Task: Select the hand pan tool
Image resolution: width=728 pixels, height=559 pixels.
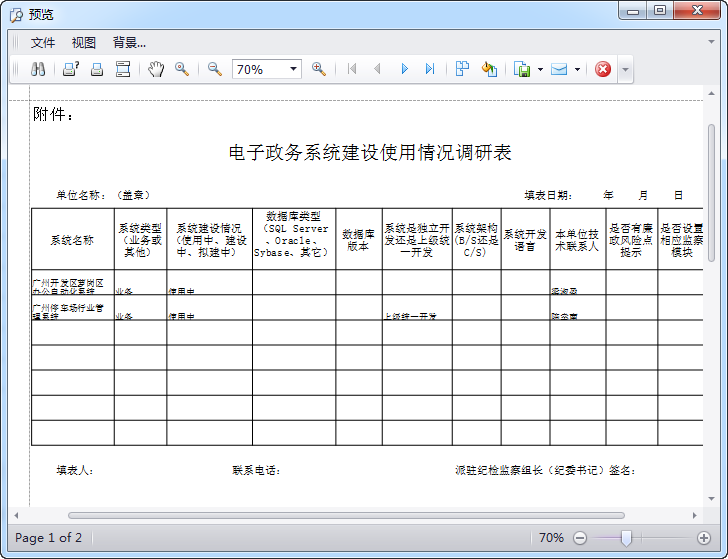Action: (156, 69)
